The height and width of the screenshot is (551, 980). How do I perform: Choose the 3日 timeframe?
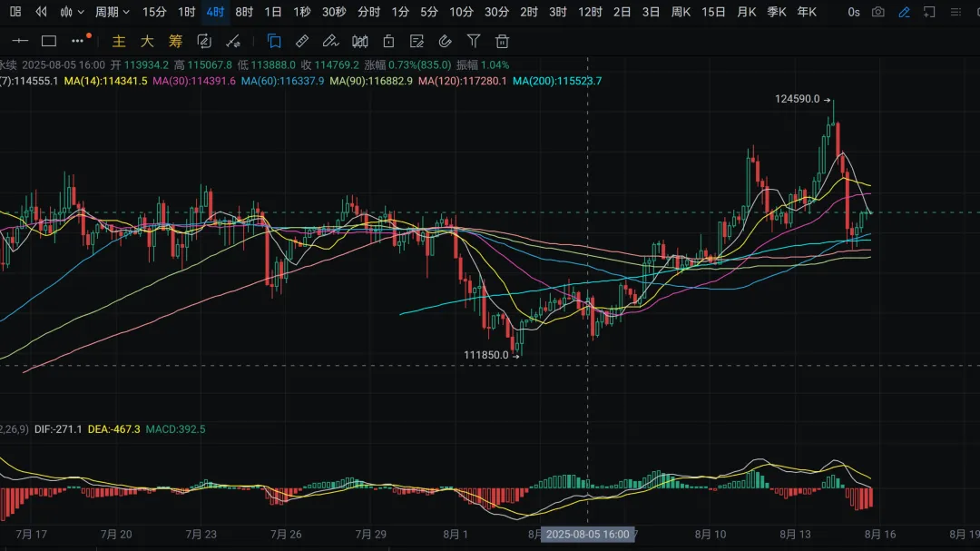click(651, 12)
